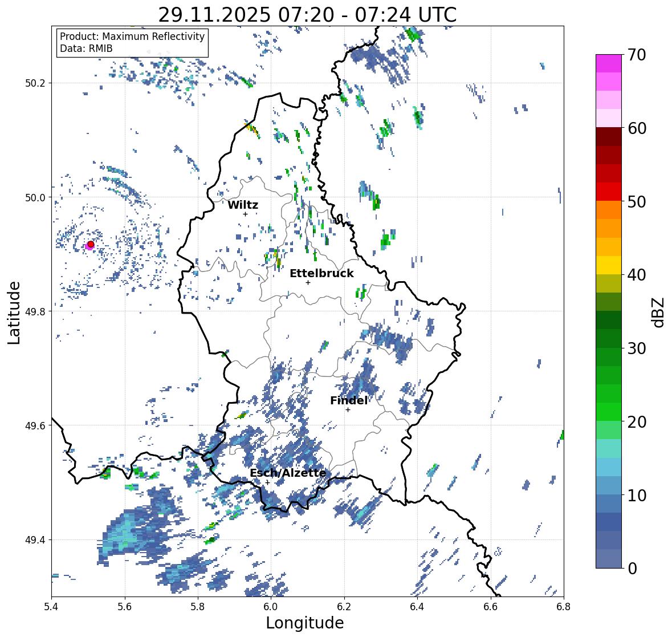Click the plus marker below Esch/Alzette
672x637 pixels.
pyautogui.click(x=267, y=482)
